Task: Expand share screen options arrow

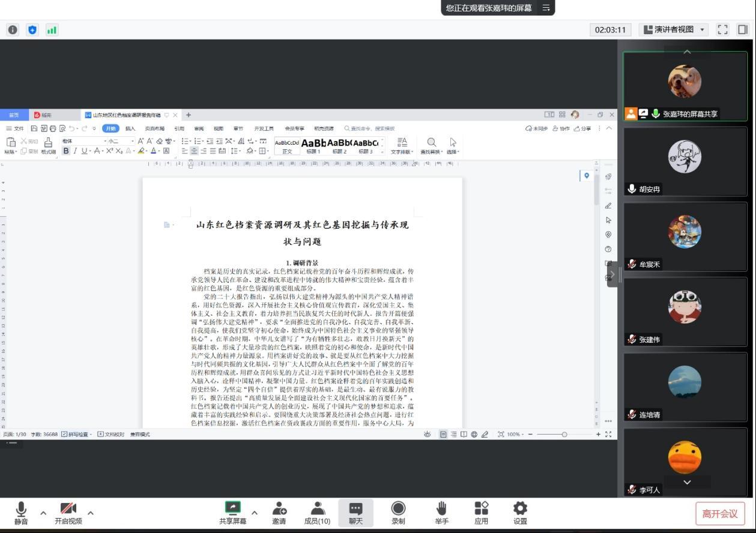Action: click(x=254, y=513)
